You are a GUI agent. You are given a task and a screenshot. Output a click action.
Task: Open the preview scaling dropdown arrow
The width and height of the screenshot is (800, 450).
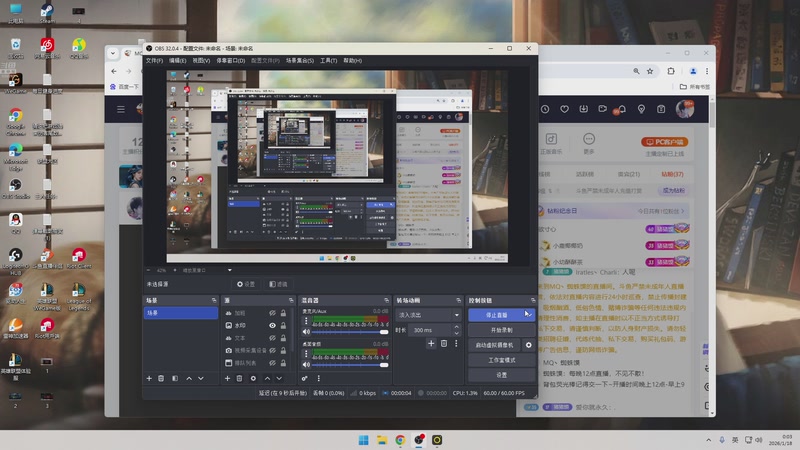pos(230,270)
